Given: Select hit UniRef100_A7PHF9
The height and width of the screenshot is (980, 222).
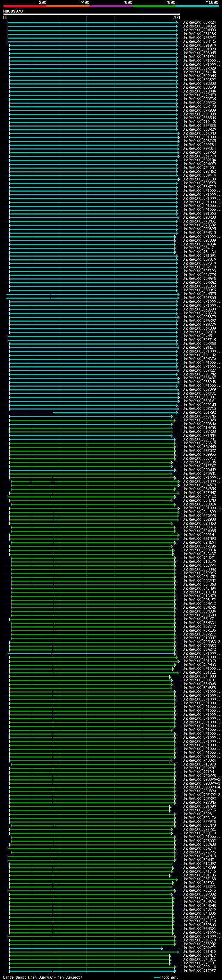Looking at the screenshot, I should click(199, 95).
